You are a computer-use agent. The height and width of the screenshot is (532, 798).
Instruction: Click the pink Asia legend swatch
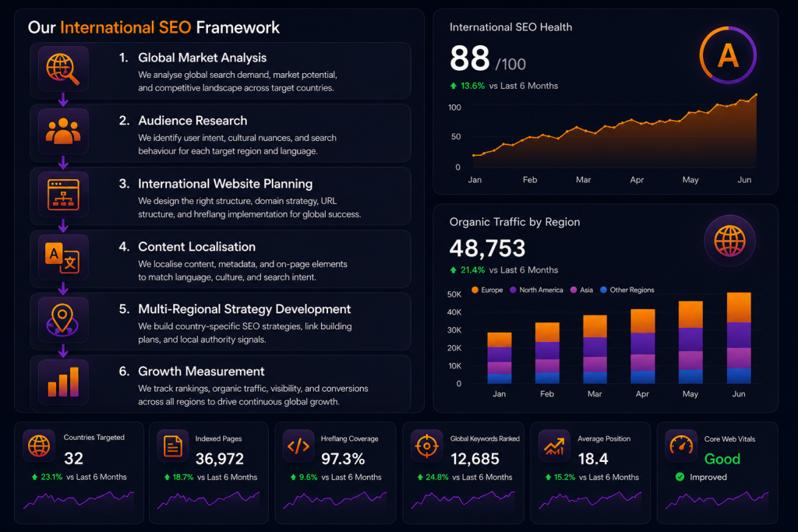coord(574,290)
